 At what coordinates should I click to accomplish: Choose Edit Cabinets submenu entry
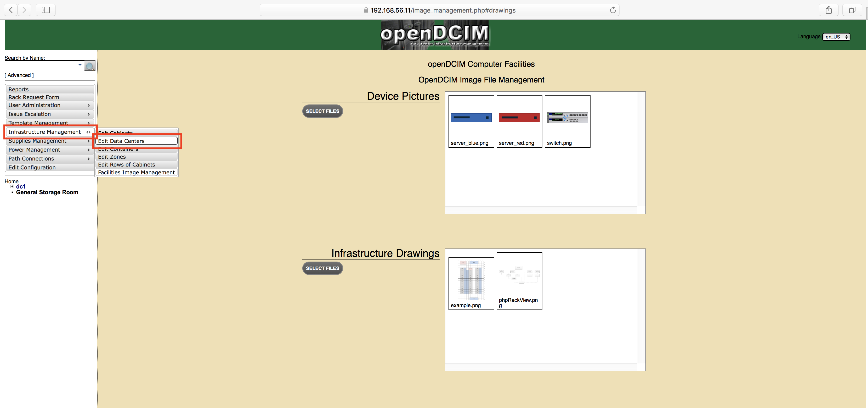pyautogui.click(x=137, y=132)
